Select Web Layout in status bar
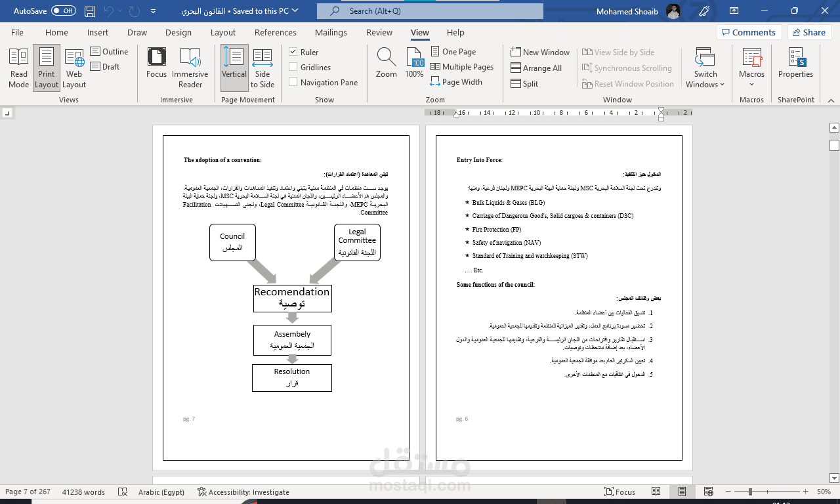This screenshot has width=840, height=504. tap(707, 492)
